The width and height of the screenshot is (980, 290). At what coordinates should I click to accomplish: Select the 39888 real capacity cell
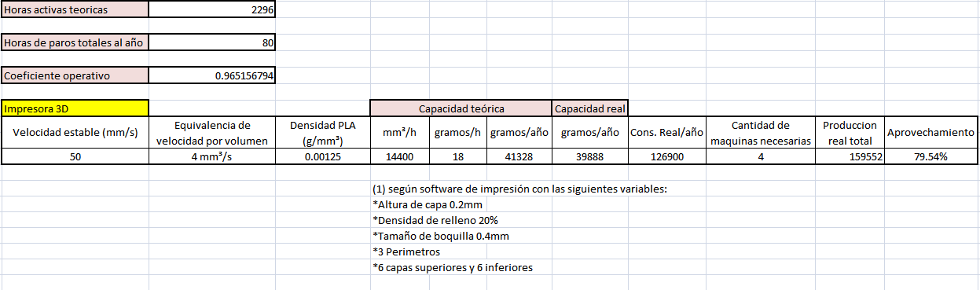click(x=590, y=156)
